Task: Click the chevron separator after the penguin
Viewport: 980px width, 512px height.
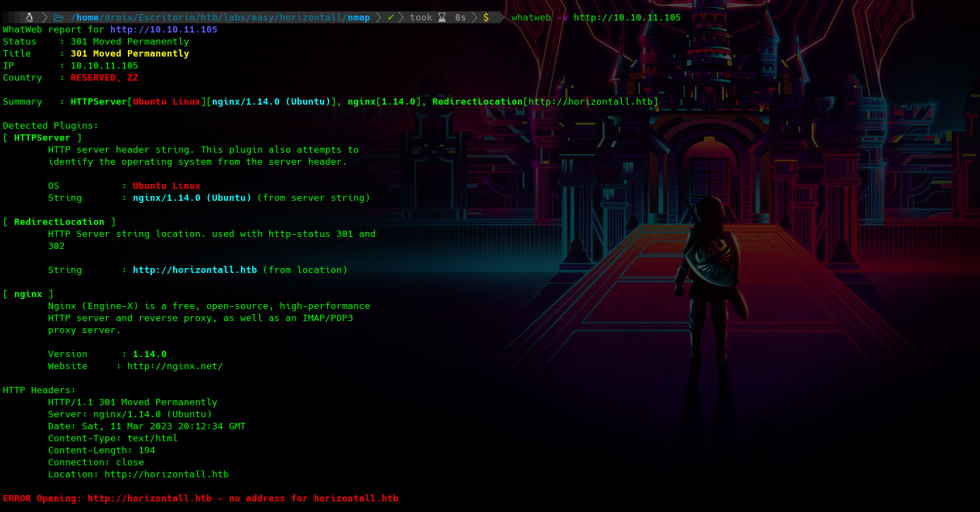Action: click(x=44, y=17)
